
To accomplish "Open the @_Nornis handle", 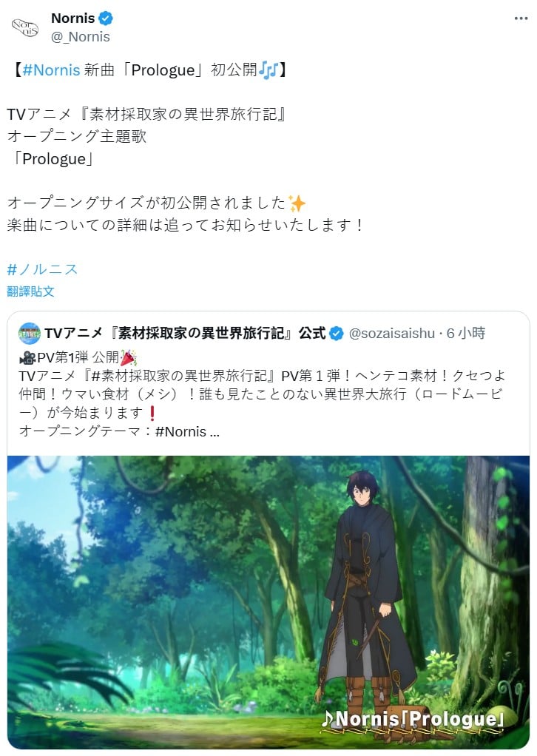I will pyautogui.click(x=81, y=37).
